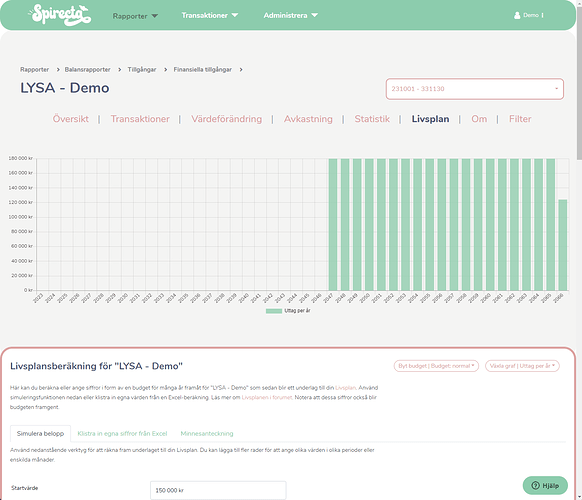Click the Spirecta logo

[60, 15]
